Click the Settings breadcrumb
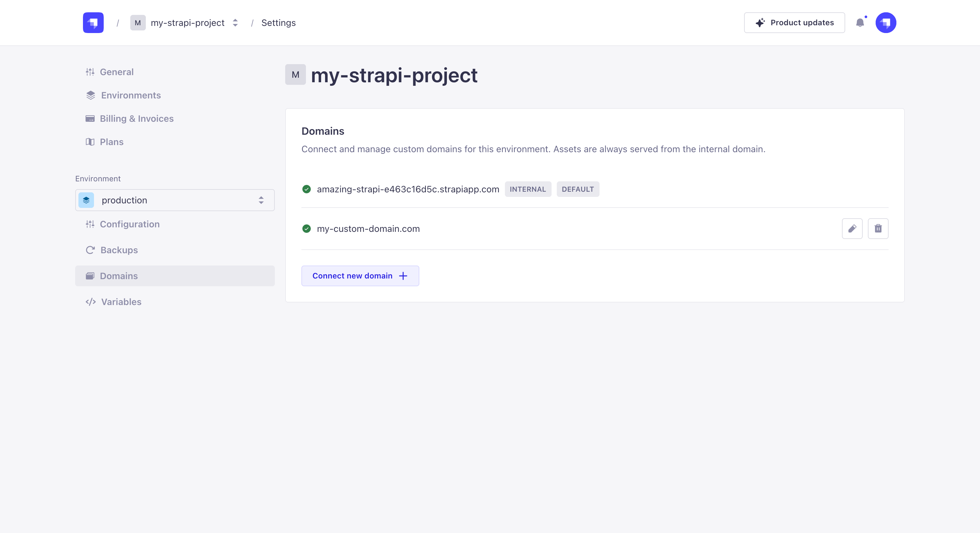This screenshot has width=980, height=533. [x=278, y=23]
